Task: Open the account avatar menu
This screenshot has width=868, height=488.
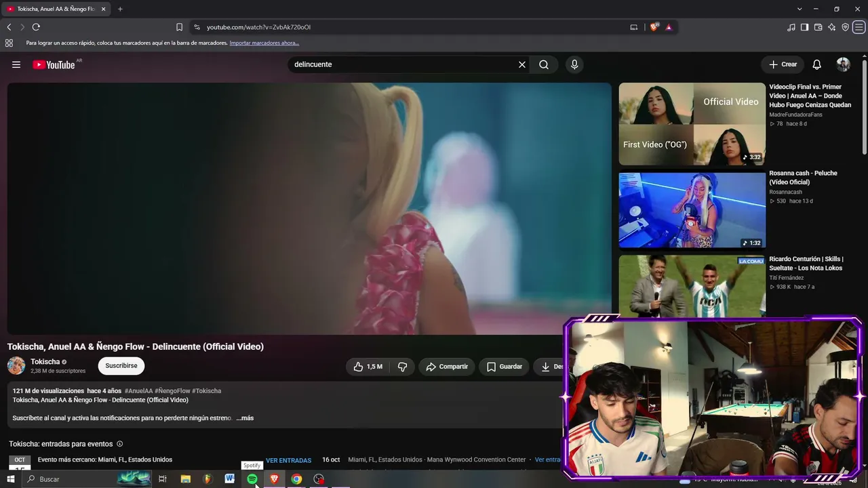Action: [x=844, y=64]
